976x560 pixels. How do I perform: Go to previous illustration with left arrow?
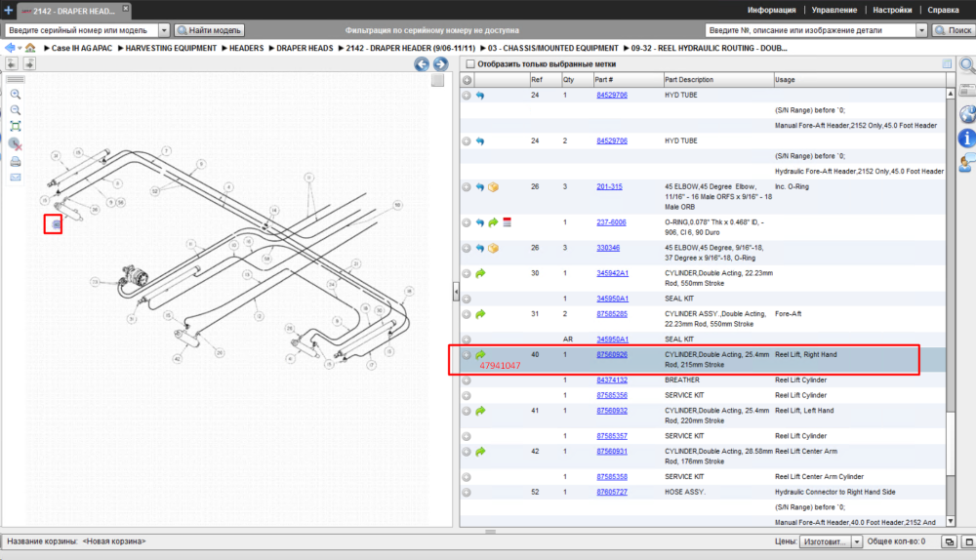[422, 64]
